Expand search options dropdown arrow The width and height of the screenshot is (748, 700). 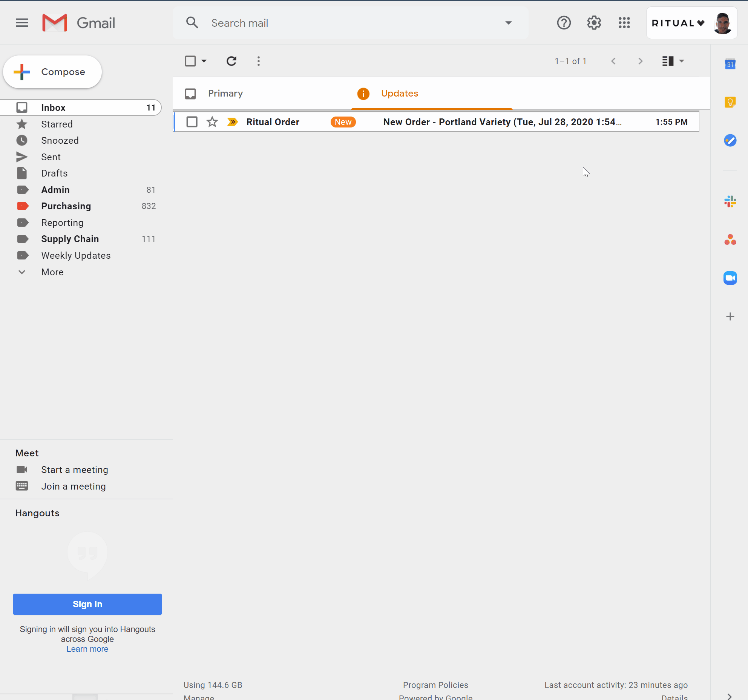[x=509, y=23]
